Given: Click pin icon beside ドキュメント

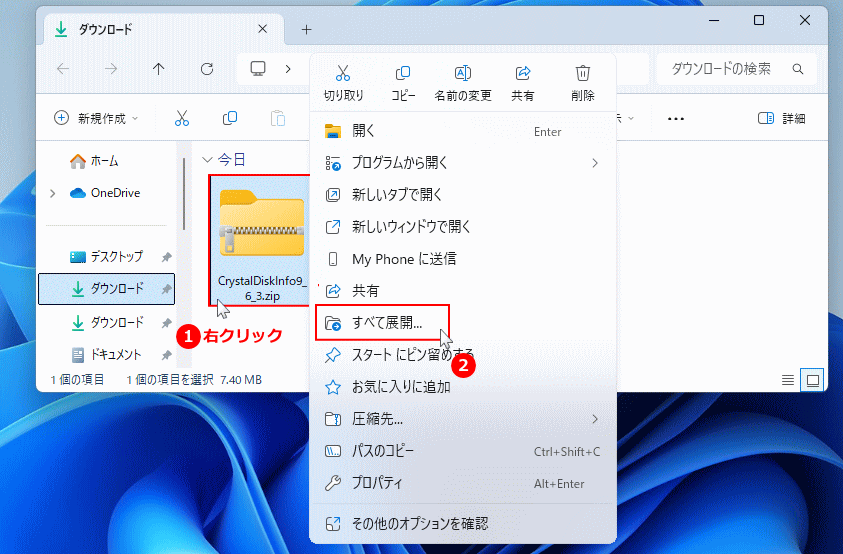Looking at the screenshot, I should pos(166,356).
